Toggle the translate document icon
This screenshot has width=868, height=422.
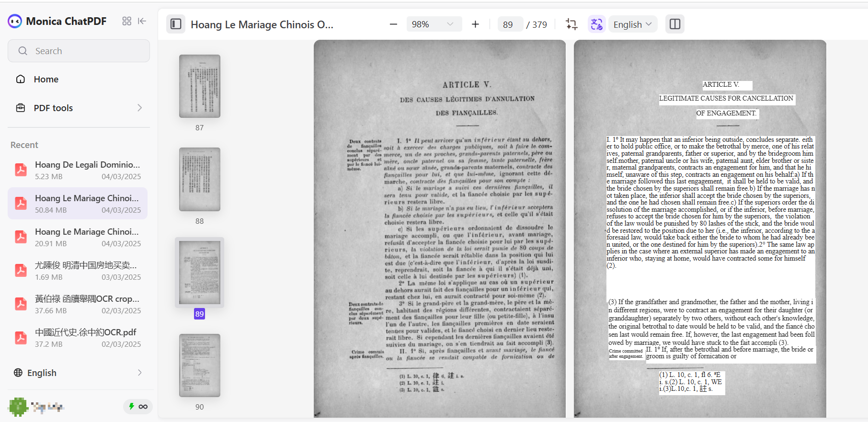596,24
